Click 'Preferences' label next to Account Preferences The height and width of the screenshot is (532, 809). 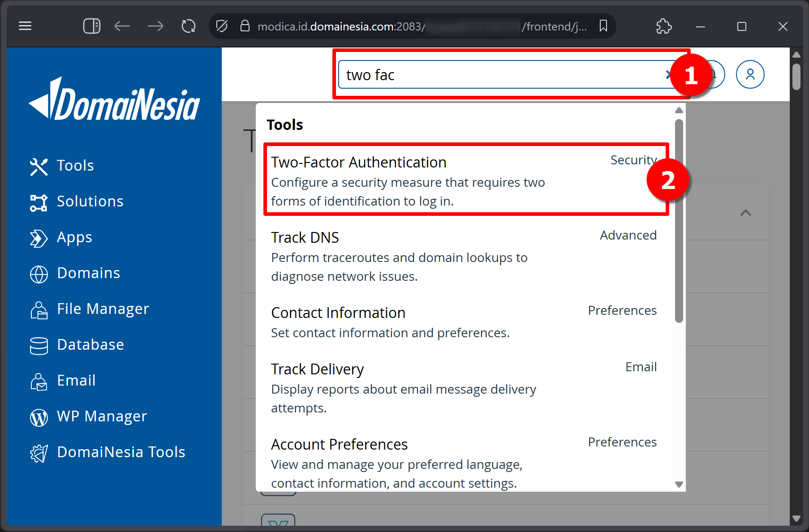pos(622,442)
